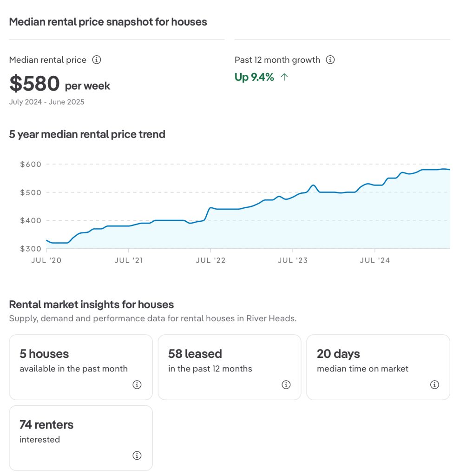453x476 pixels.
Task: Click the $600 gridline label
Action: tap(30, 164)
